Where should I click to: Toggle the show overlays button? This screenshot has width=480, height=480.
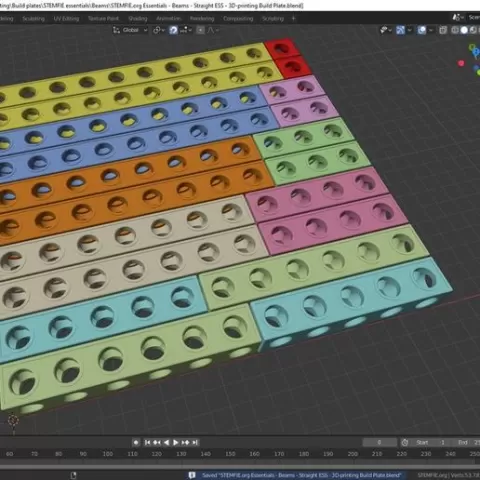(422, 30)
